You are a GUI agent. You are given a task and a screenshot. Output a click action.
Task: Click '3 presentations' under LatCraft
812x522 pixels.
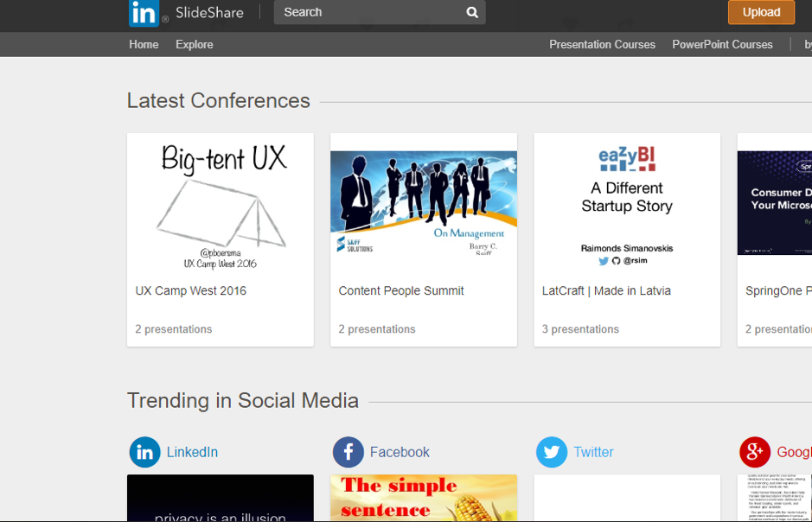580,329
